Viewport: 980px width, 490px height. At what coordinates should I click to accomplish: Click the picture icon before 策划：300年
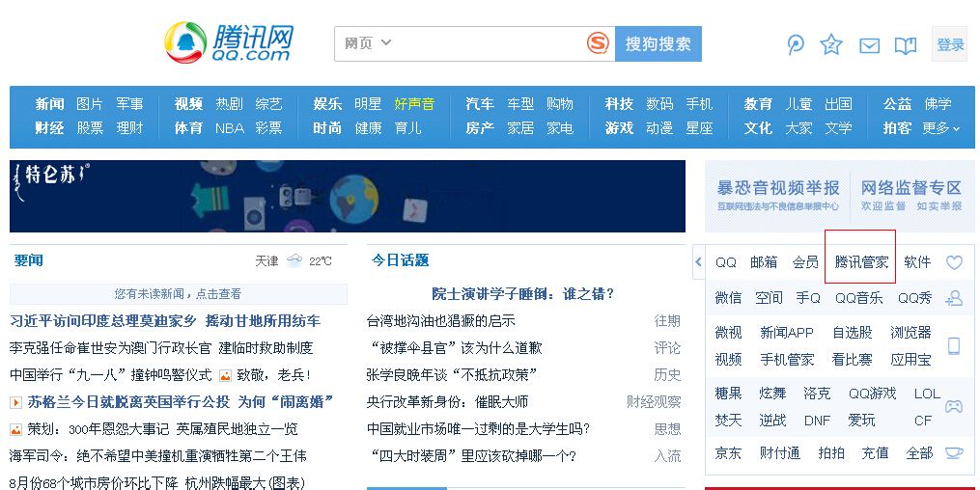(15, 429)
